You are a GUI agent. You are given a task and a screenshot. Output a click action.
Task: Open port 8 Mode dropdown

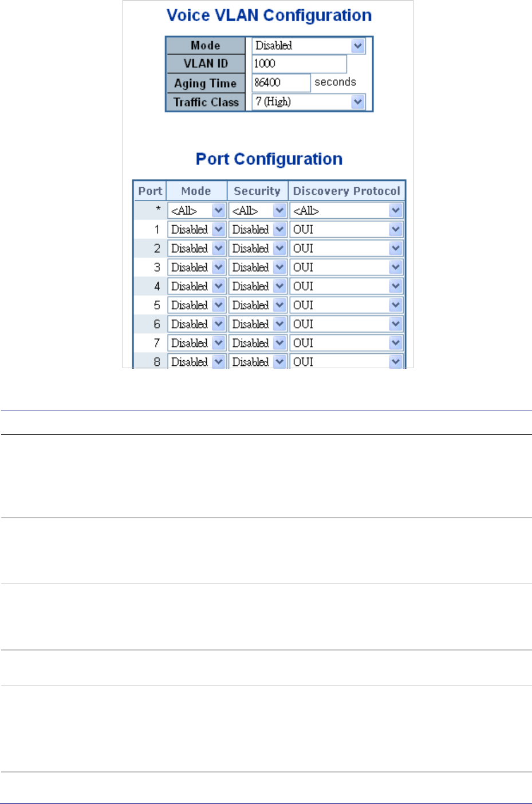tap(197, 361)
